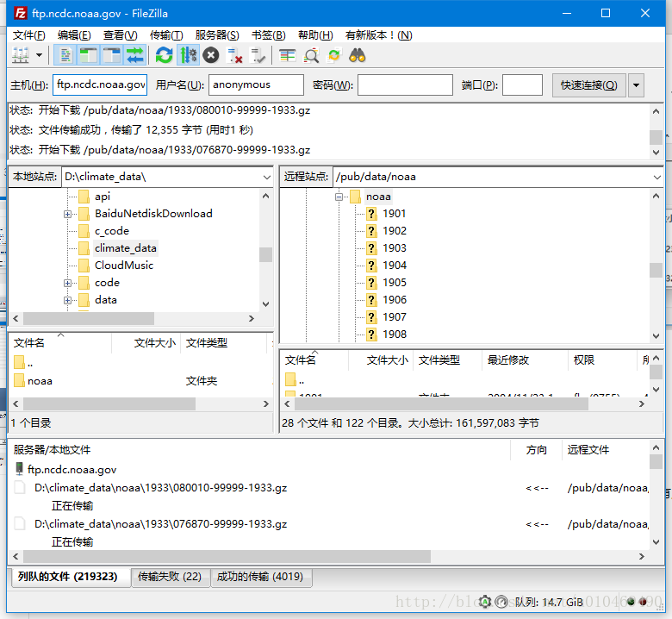Collapse the noaa remote folder
Image resolution: width=672 pixels, height=619 pixels.
point(339,197)
